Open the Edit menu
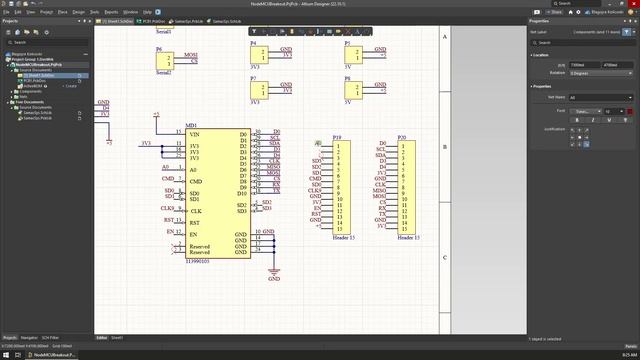 (18, 12)
